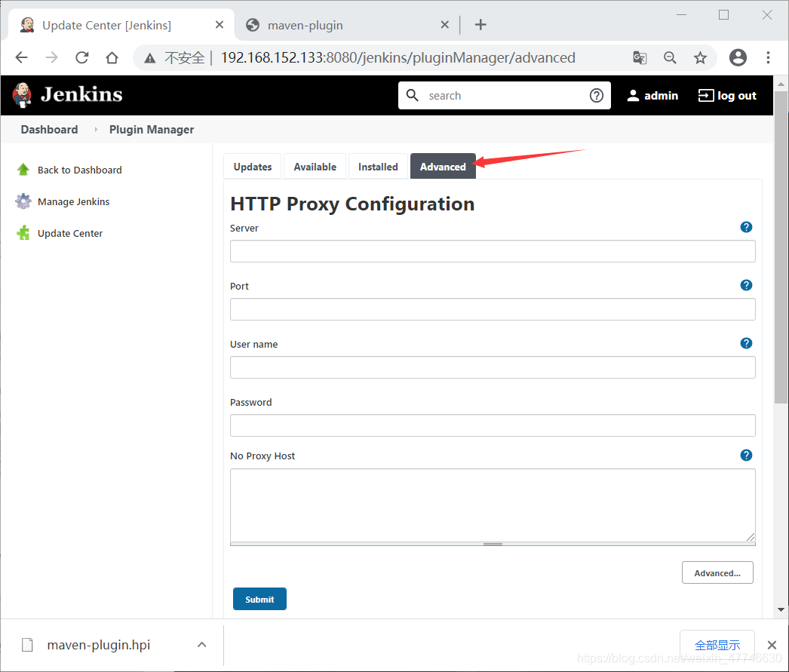This screenshot has width=789, height=672.
Task: Focus the User name input field
Action: [x=493, y=367]
